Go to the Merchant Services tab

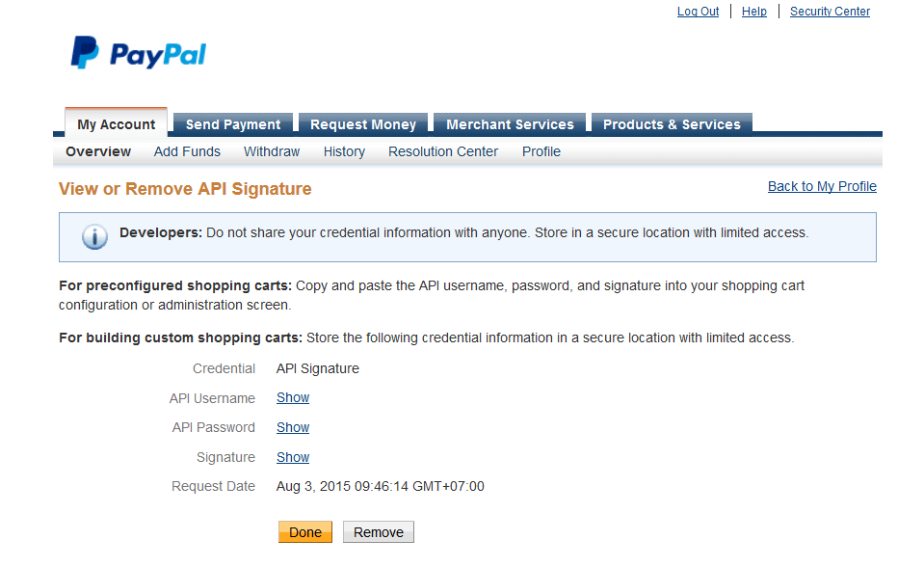pos(510,124)
